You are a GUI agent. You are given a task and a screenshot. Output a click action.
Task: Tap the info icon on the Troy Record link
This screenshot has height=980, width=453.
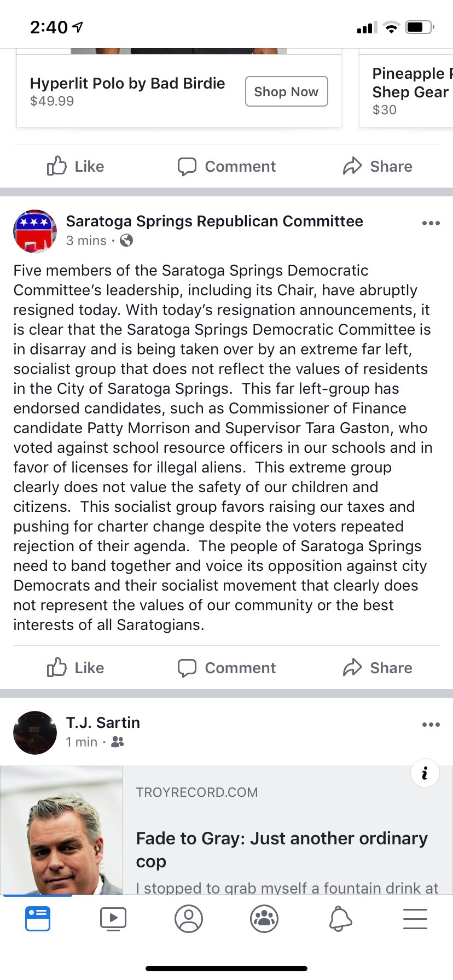click(x=425, y=773)
